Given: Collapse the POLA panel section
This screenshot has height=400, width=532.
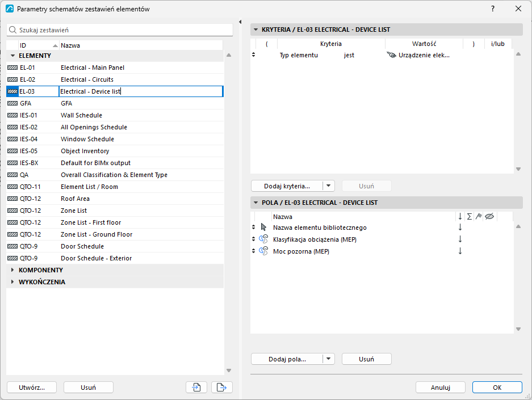Looking at the screenshot, I should (256, 203).
